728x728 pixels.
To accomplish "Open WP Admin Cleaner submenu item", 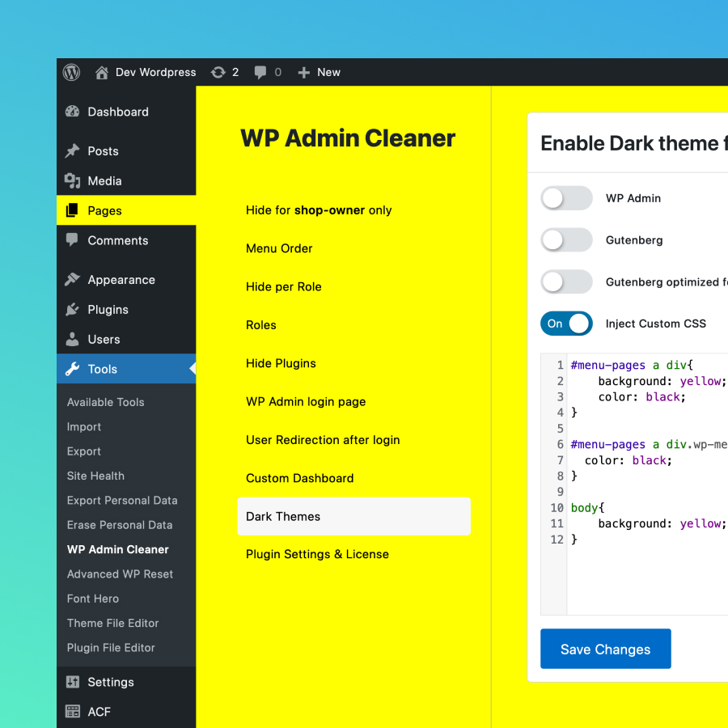I will (117, 549).
